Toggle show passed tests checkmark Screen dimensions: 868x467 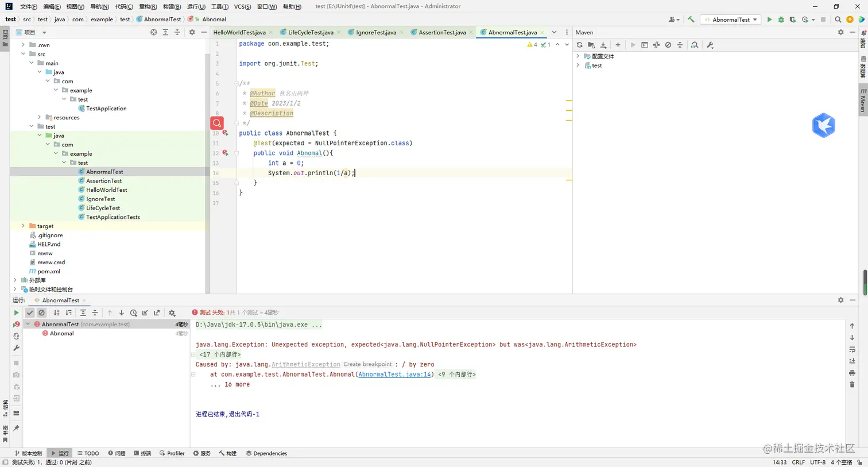pyautogui.click(x=30, y=313)
